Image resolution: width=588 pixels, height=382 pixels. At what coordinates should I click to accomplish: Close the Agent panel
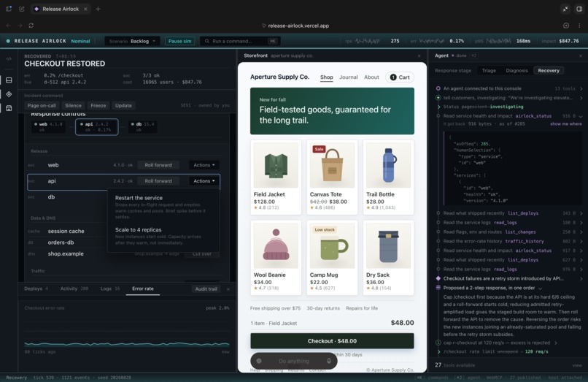tap(580, 56)
